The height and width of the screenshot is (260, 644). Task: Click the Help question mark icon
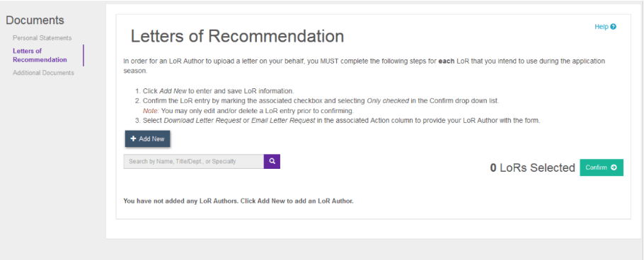613,27
